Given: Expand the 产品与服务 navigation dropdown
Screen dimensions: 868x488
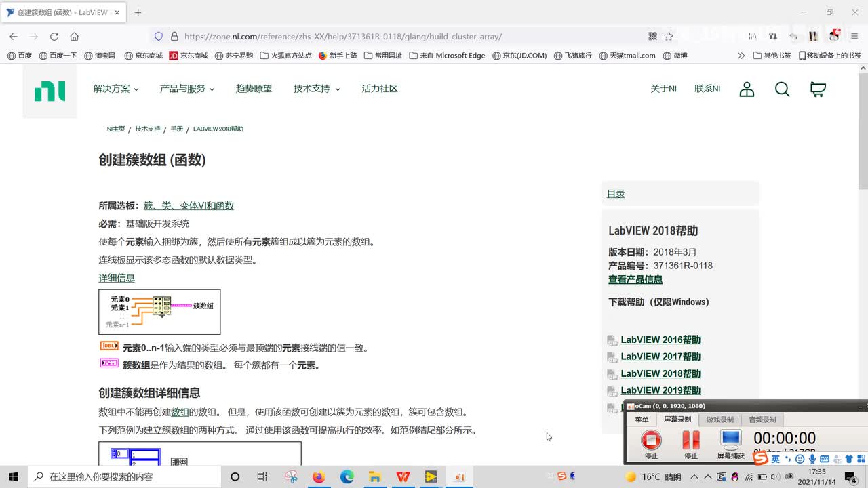Looking at the screenshot, I should [187, 89].
